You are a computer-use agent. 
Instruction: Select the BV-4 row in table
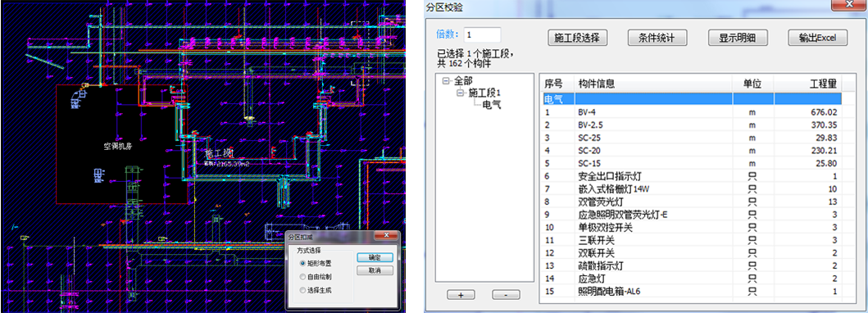pos(691,112)
